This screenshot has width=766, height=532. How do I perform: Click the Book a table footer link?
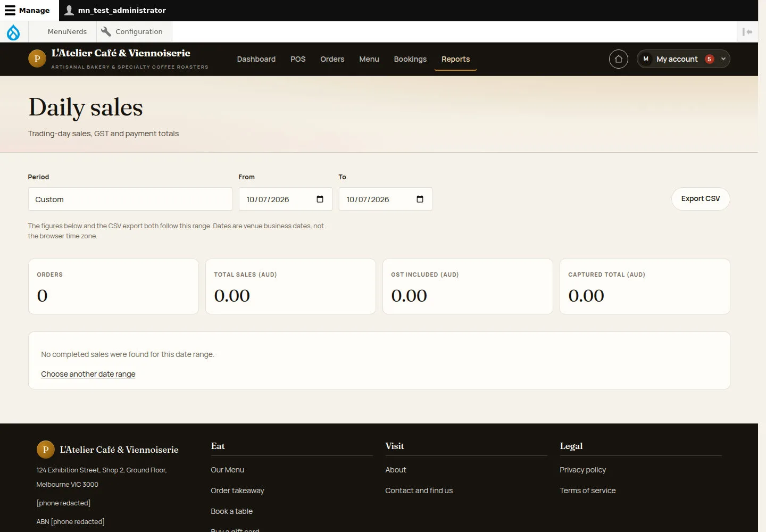pyautogui.click(x=232, y=511)
